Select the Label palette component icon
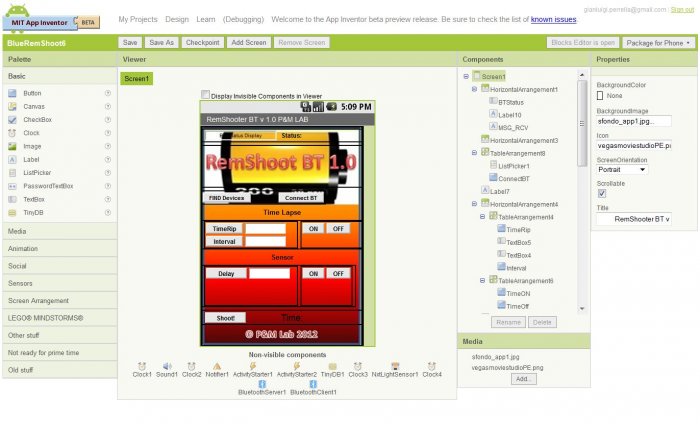700x424 pixels. (x=12, y=159)
